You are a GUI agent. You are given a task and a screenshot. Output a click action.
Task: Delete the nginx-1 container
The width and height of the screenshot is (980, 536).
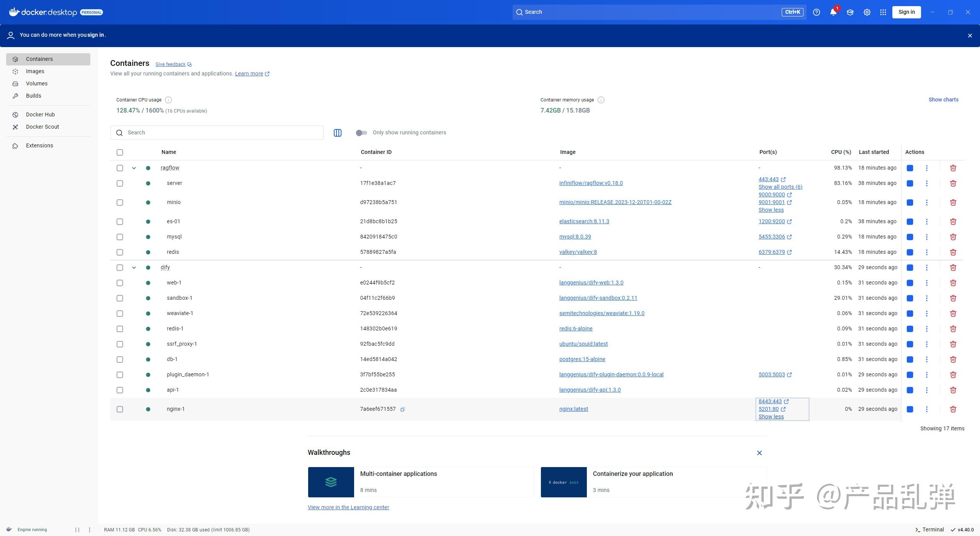pos(953,409)
